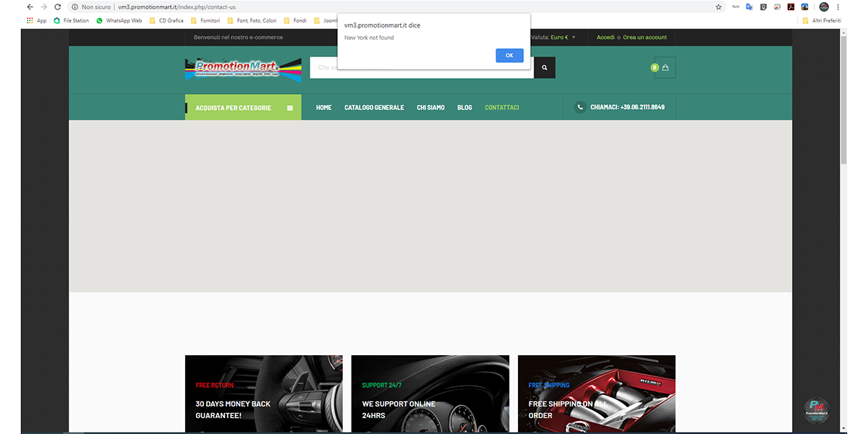Go to Catalogo Generale menu item

point(374,108)
